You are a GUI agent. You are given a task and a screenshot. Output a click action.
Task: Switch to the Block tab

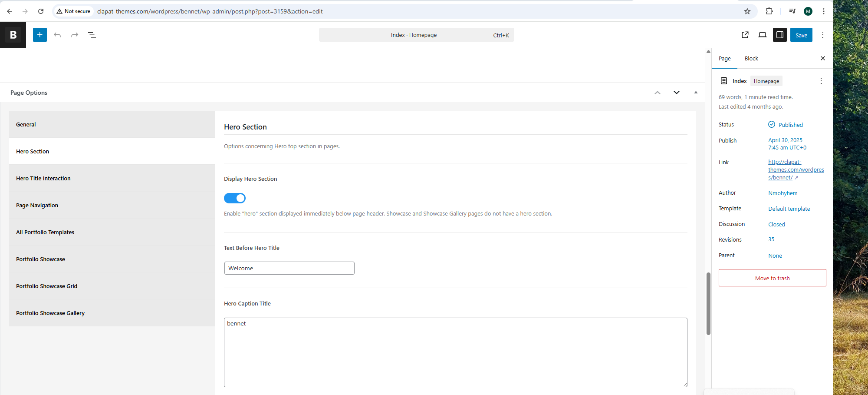tap(751, 59)
